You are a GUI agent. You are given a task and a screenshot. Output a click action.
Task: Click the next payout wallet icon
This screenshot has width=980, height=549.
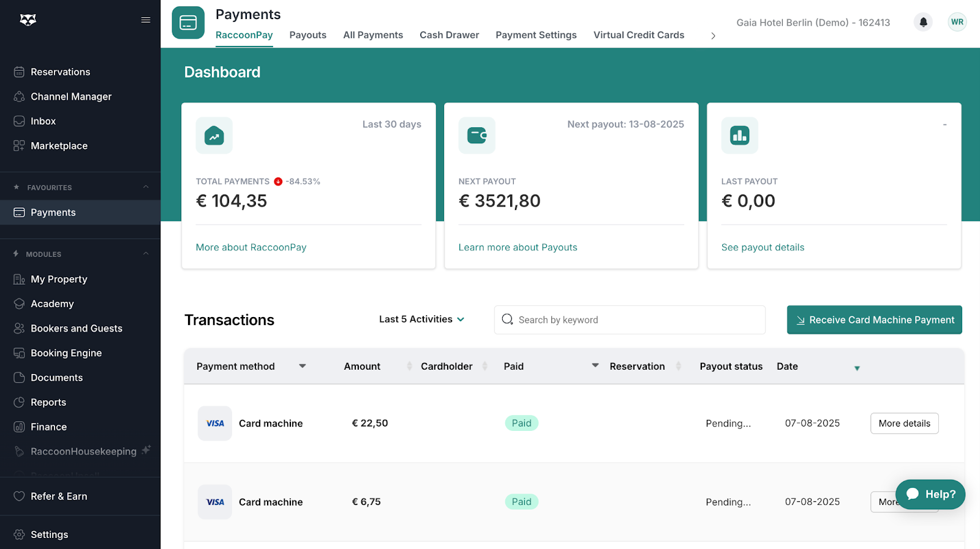477,135
